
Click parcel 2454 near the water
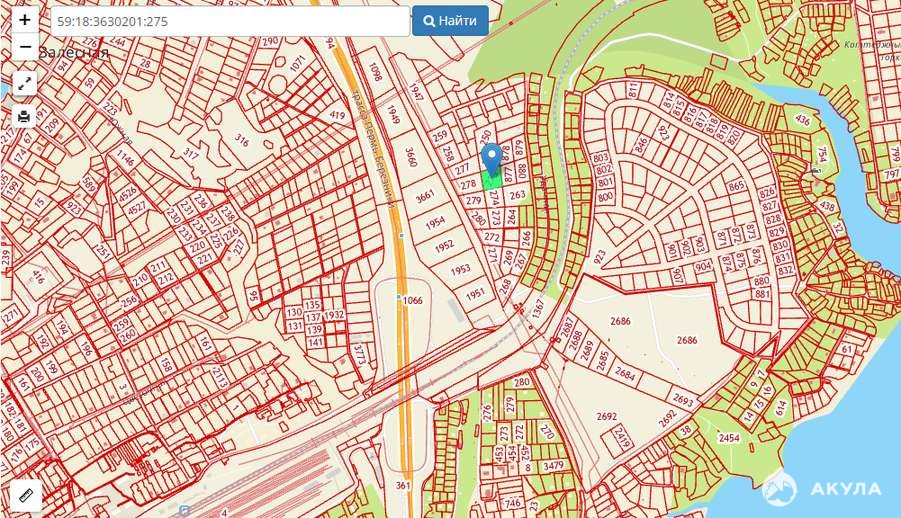[x=729, y=438]
